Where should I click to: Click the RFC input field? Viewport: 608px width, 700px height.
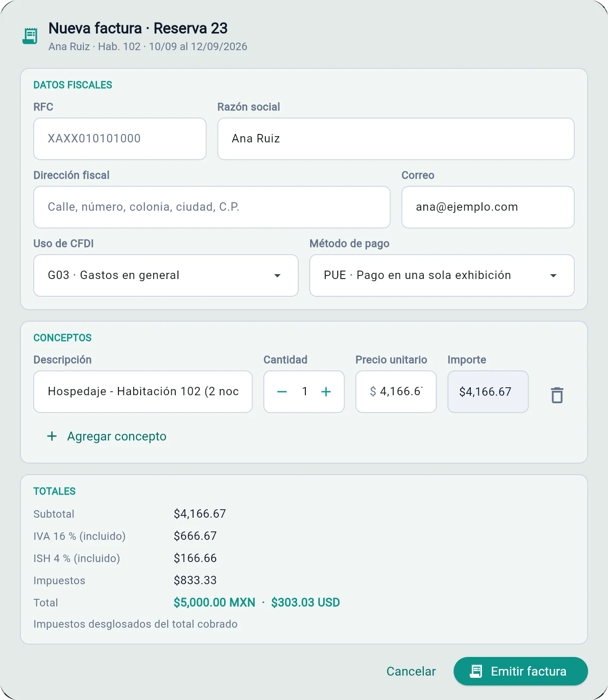[x=120, y=139]
